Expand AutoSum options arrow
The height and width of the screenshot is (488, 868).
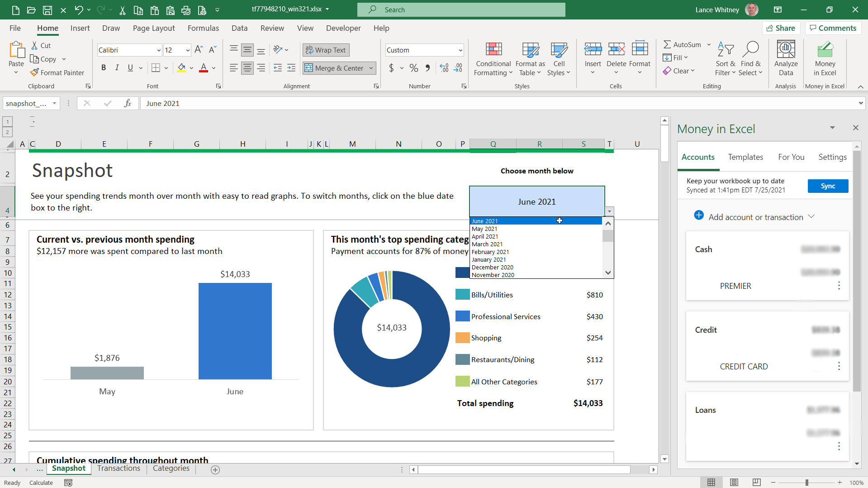click(x=709, y=44)
